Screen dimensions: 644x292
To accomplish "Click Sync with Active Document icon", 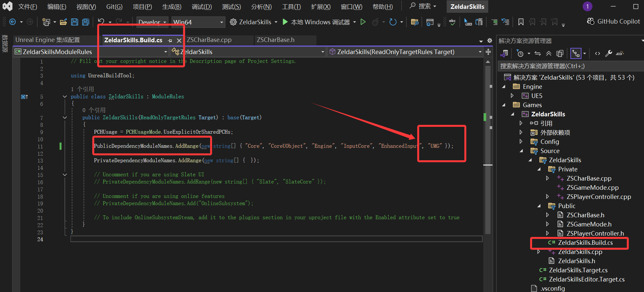I will (x=538, y=53).
